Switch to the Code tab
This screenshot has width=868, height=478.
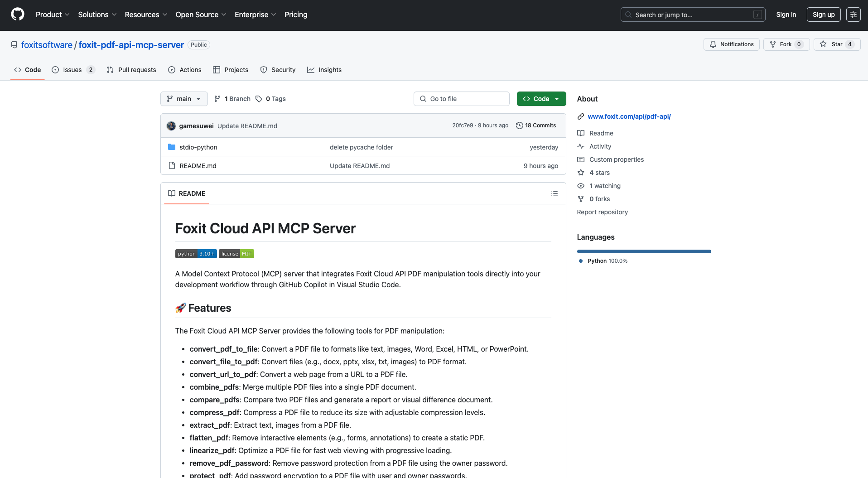point(28,70)
